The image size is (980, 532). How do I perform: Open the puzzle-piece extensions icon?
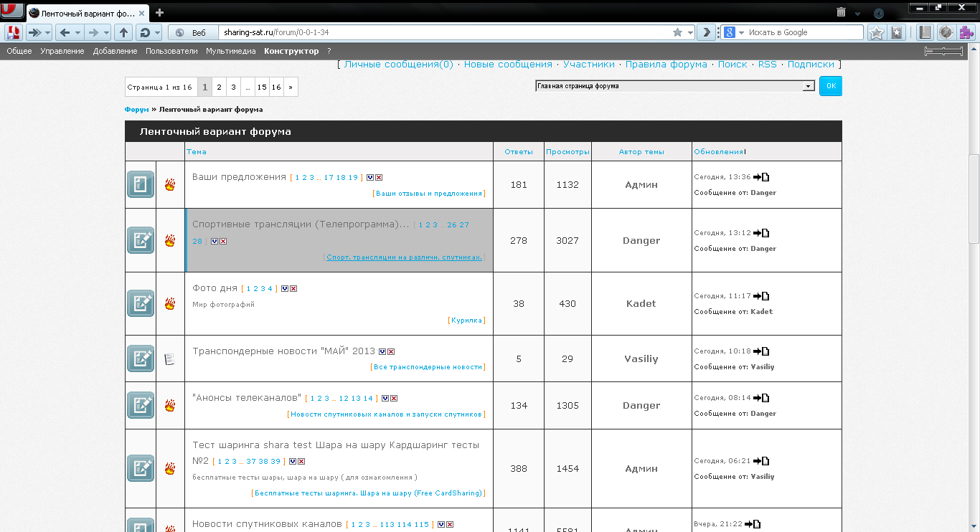coord(966,32)
